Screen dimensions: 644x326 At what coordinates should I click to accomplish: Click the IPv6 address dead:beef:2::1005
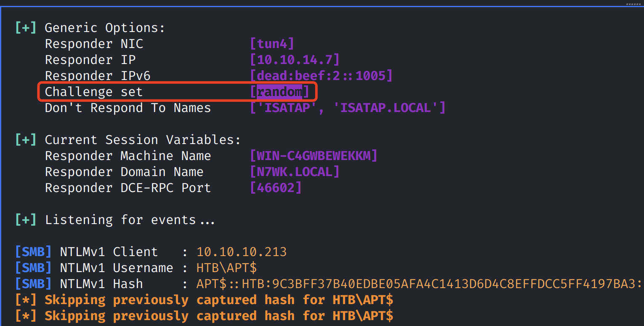[x=321, y=76]
